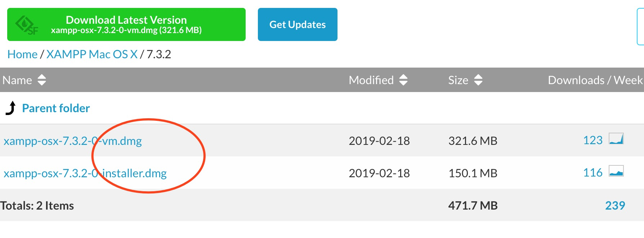
Task: Click the 123 weekly downloads count
Action: 593,140
